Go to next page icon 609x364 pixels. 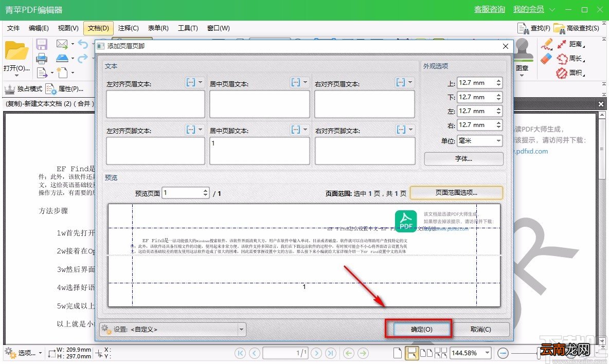(x=316, y=353)
